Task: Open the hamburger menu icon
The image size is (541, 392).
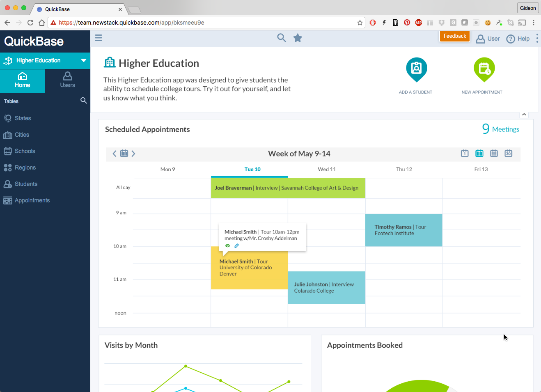Action: [x=99, y=38]
